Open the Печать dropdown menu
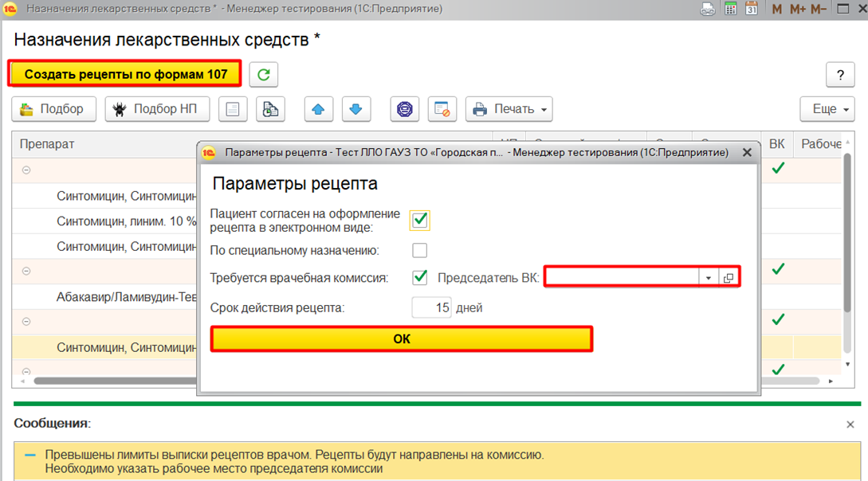Screen dimensions: 868x481 (509, 109)
